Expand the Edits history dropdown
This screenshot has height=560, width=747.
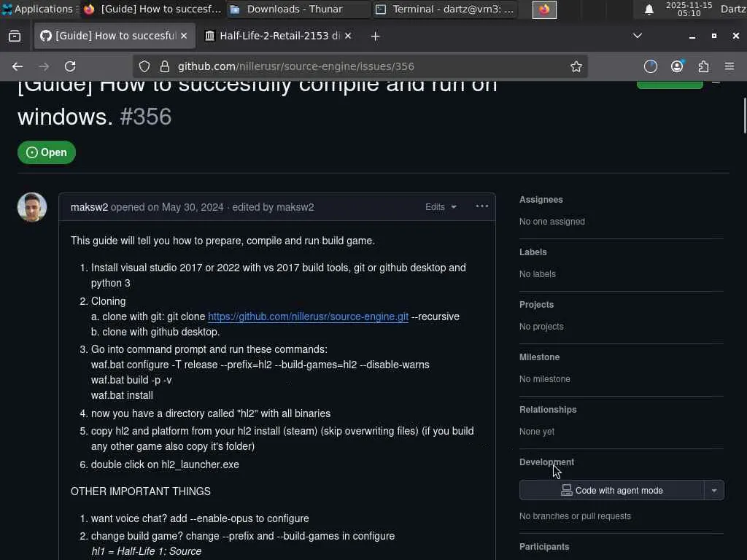coord(441,206)
